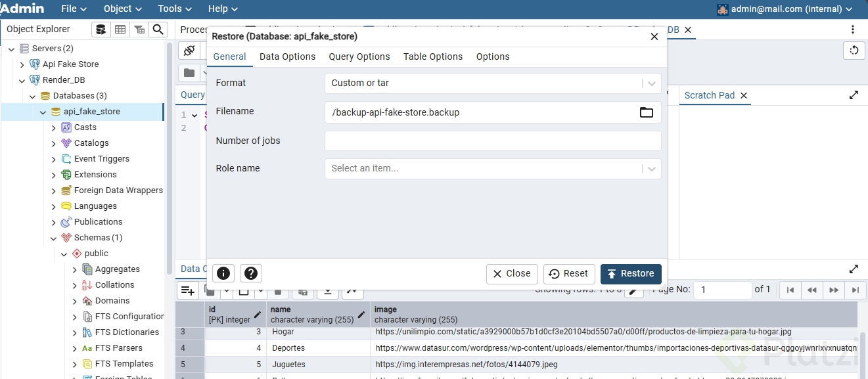Collapse the Schemas tree node
The width and height of the screenshot is (868, 379).
54,238
